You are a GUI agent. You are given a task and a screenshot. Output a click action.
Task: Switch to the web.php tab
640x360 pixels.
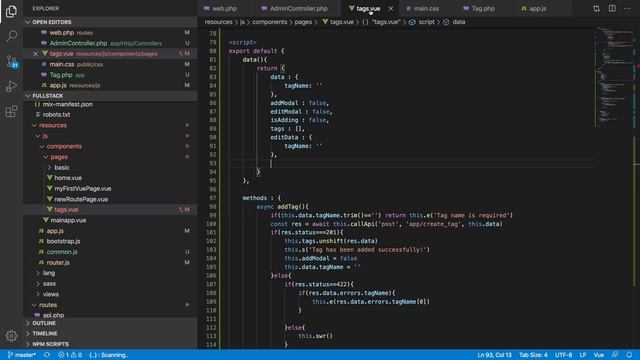click(x=224, y=8)
